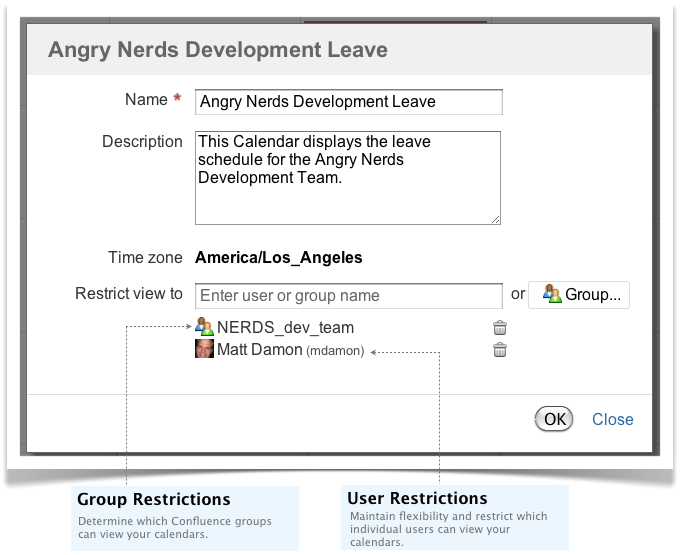Confirm the dialog with OK
This screenshot has height=555, width=680.
(x=554, y=419)
